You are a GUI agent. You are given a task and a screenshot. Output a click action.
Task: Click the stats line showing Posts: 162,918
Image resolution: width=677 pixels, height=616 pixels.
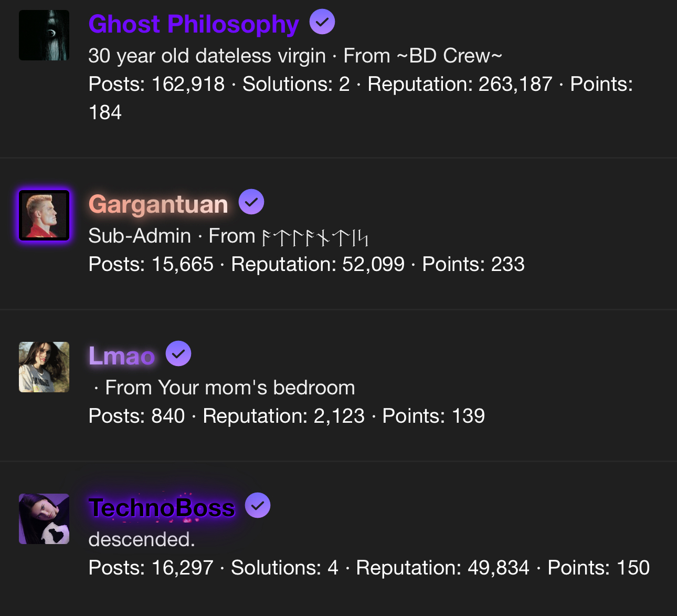click(x=360, y=84)
